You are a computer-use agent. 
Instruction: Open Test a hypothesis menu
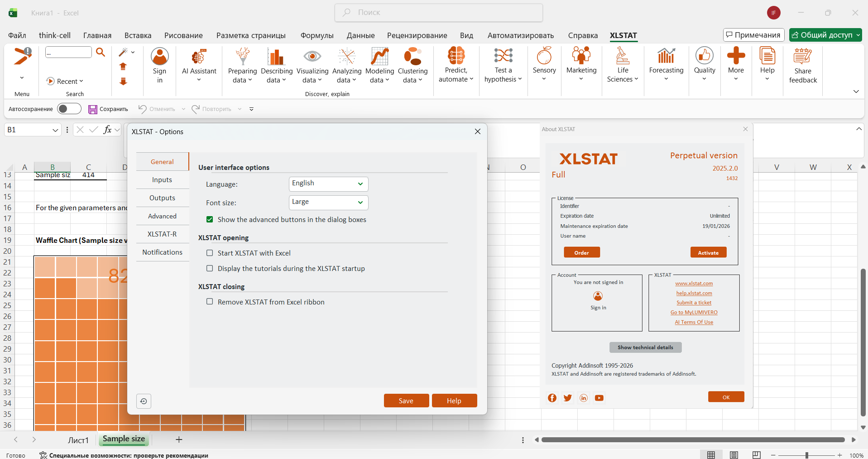503,65
